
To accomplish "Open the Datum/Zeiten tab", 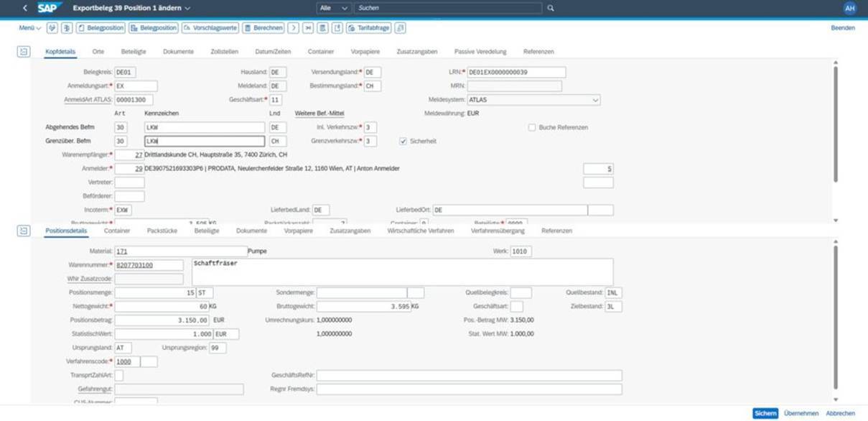I will pos(273,52).
